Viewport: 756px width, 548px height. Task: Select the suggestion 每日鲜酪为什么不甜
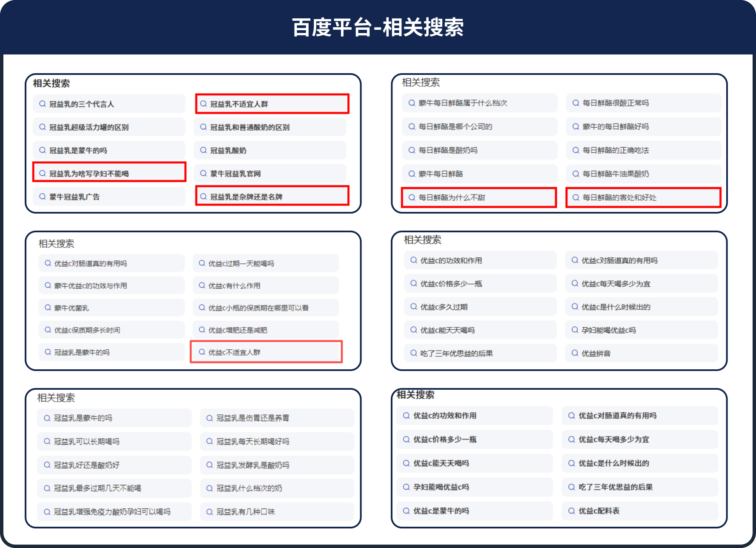(479, 197)
